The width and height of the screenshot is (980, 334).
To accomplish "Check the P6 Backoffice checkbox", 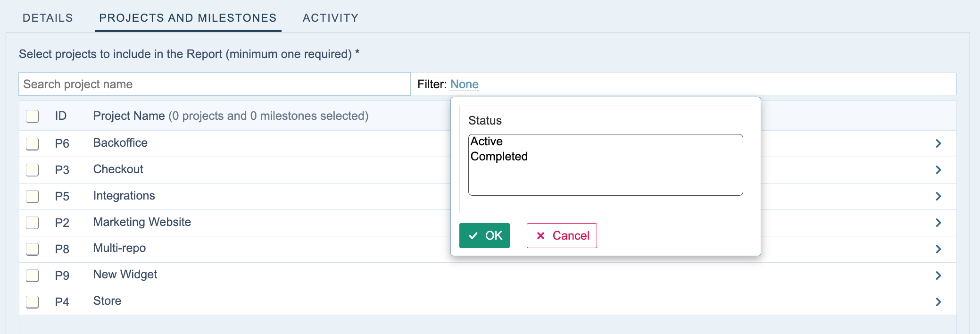I will 33,143.
